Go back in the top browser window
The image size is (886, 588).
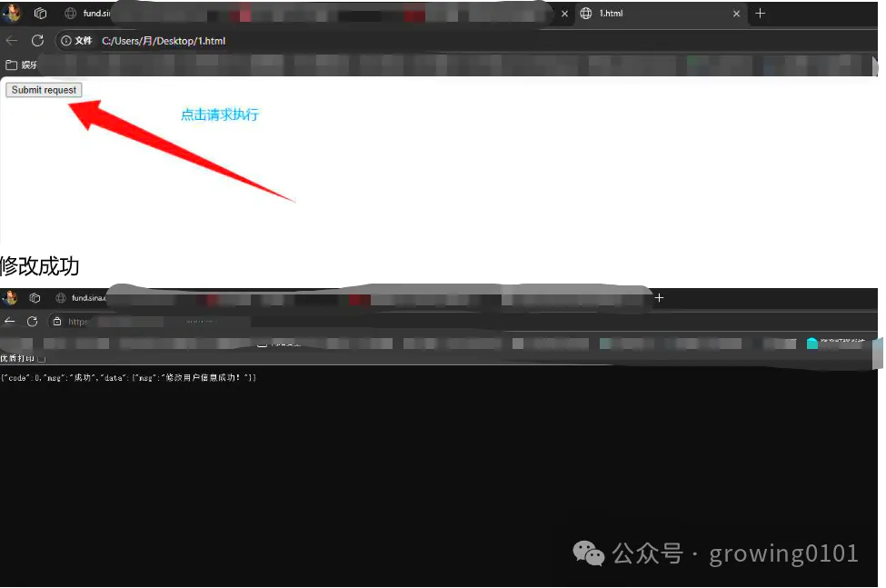coord(12,41)
